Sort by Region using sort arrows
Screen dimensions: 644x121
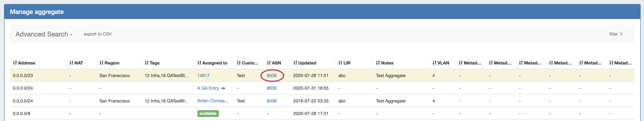coord(101,63)
